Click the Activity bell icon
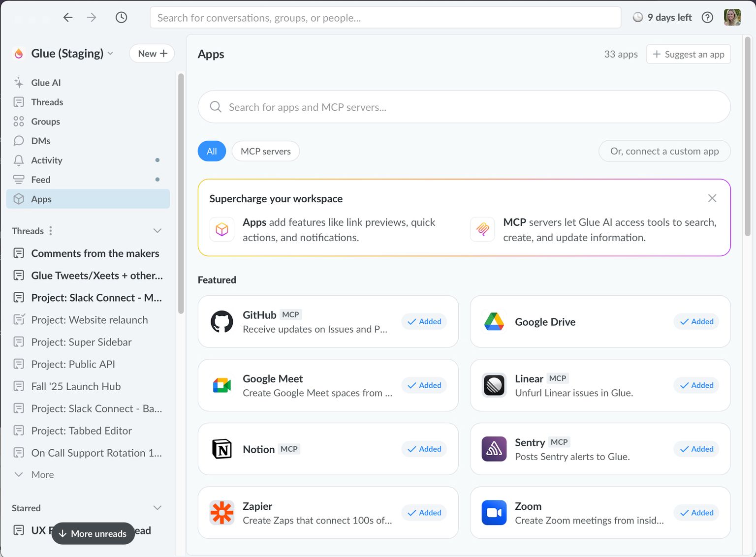 [19, 160]
